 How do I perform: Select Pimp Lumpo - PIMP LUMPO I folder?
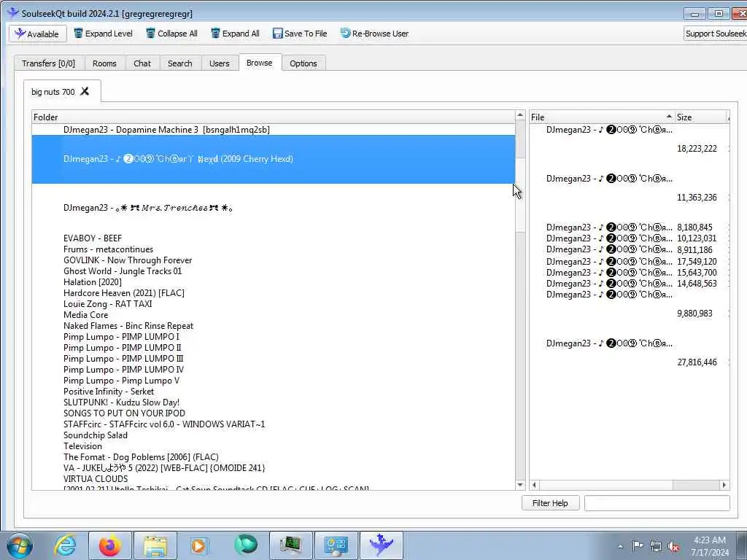122,337
